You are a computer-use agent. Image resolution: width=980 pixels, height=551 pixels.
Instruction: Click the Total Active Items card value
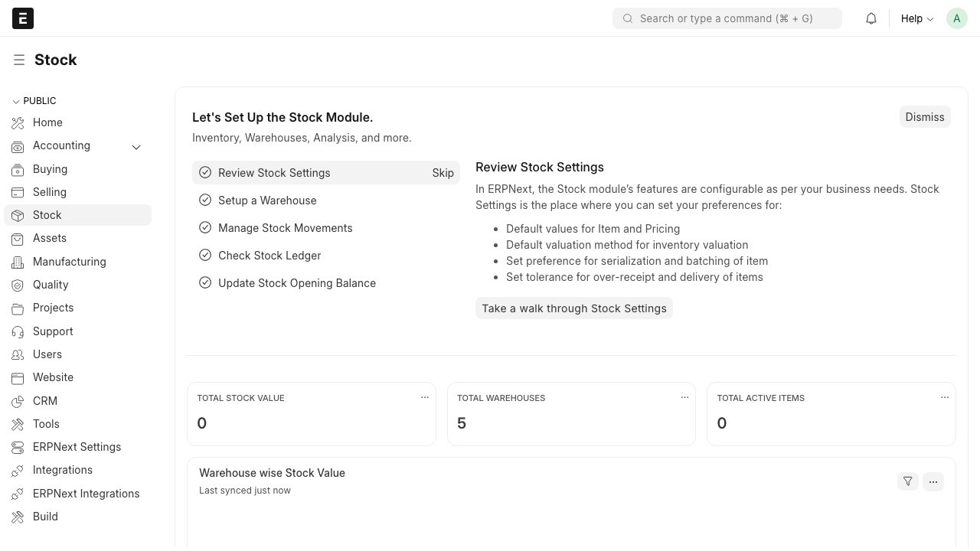click(x=722, y=423)
